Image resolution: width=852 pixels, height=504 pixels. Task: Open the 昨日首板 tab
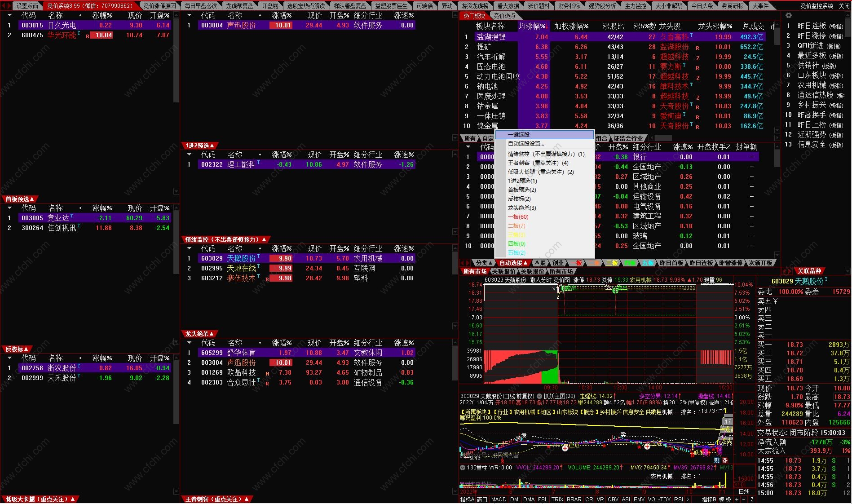672,263
